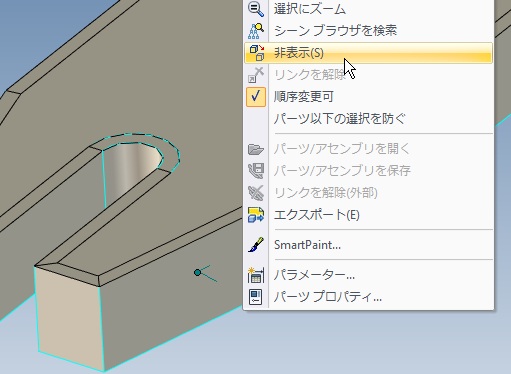
Task: Click the リンクを解除 icon with X mark
Action: coord(256,75)
